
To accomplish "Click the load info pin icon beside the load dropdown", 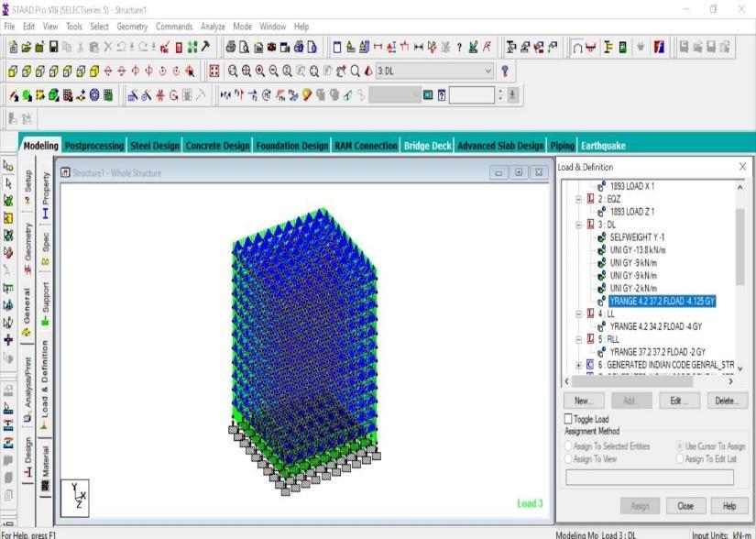I will tap(505, 71).
